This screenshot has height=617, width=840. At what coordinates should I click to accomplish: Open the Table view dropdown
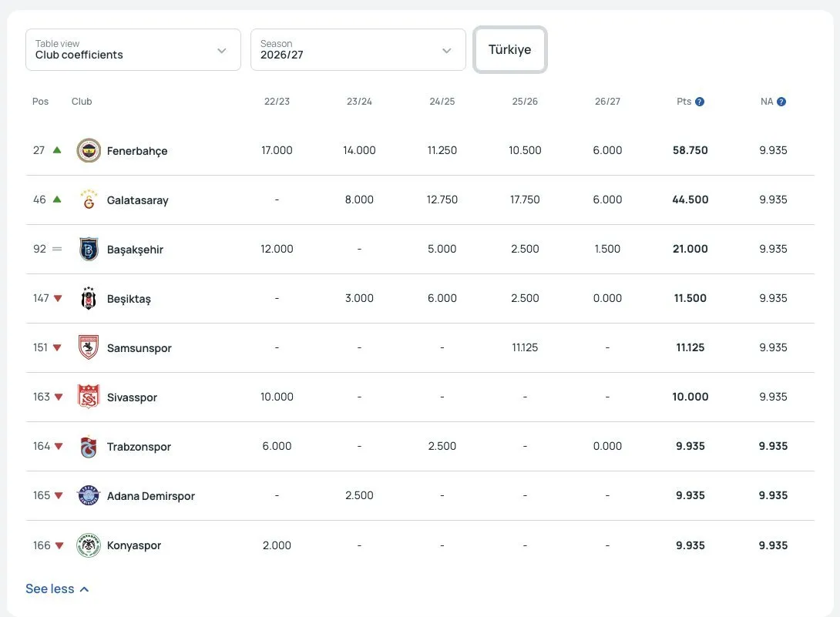click(133, 50)
